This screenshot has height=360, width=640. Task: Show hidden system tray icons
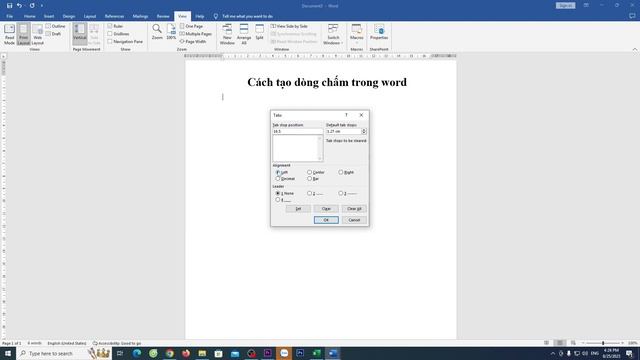(x=553, y=353)
